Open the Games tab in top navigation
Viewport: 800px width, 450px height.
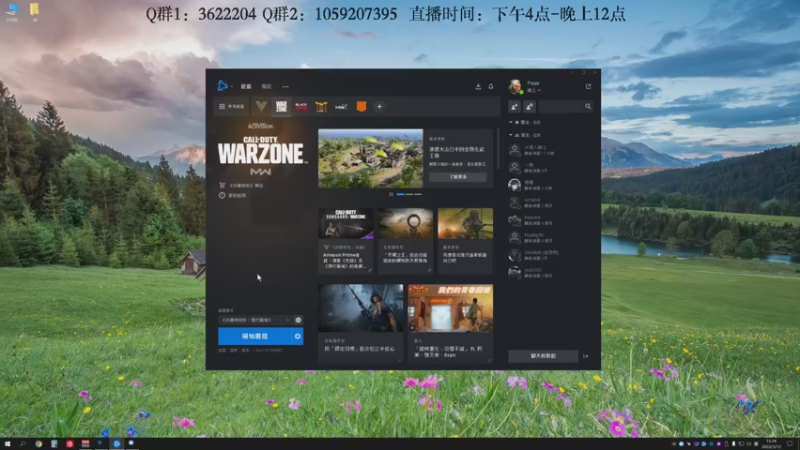246,87
